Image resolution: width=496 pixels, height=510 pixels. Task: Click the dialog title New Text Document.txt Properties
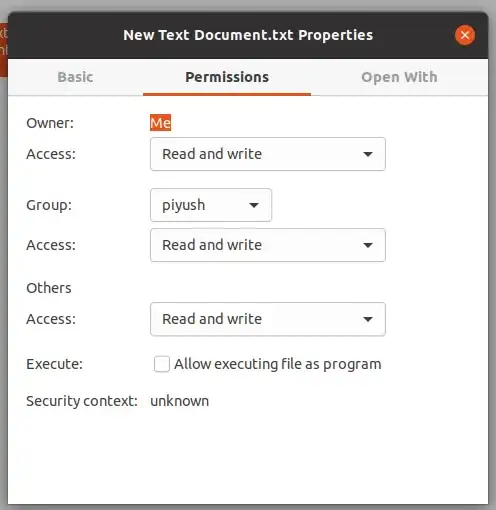[x=248, y=35]
